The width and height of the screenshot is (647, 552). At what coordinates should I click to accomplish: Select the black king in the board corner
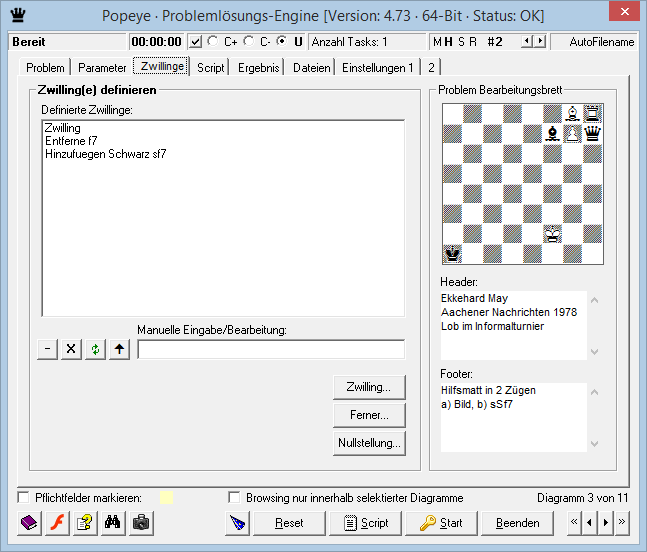point(453,254)
